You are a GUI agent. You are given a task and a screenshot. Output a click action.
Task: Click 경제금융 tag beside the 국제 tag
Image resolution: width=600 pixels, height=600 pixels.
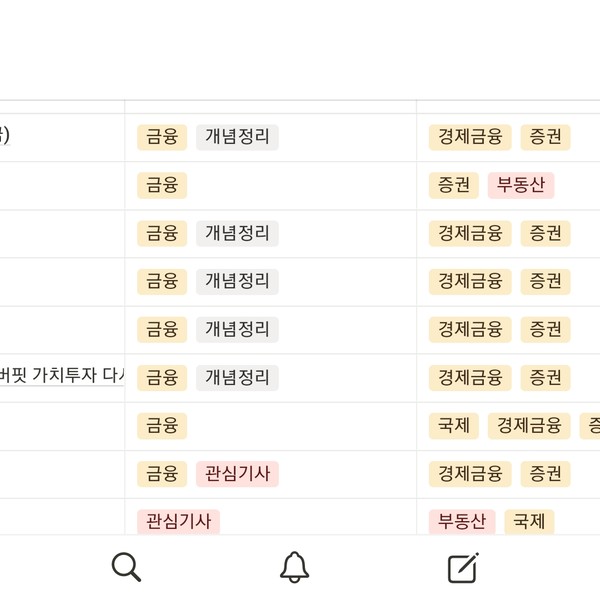pyautogui.click(x=529, y=426)
